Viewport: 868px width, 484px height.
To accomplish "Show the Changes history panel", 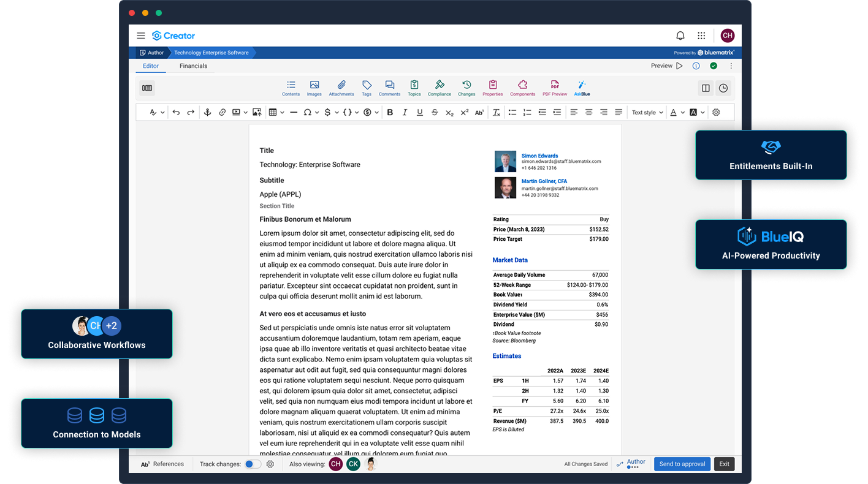I will [466, 88].
